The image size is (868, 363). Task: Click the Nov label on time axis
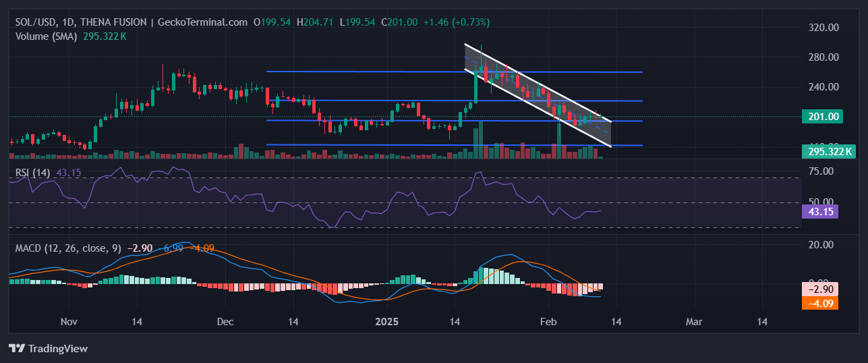pos(69,322)
